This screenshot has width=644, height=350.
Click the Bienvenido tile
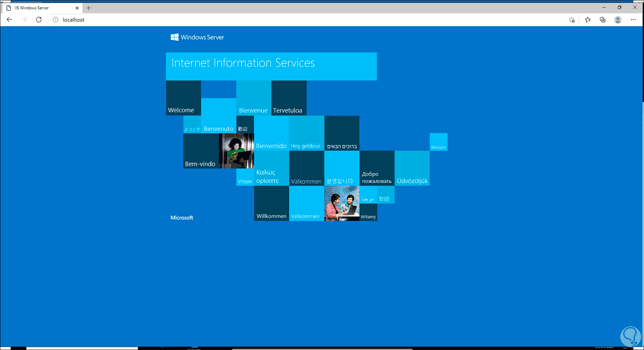tap(271, 133)
